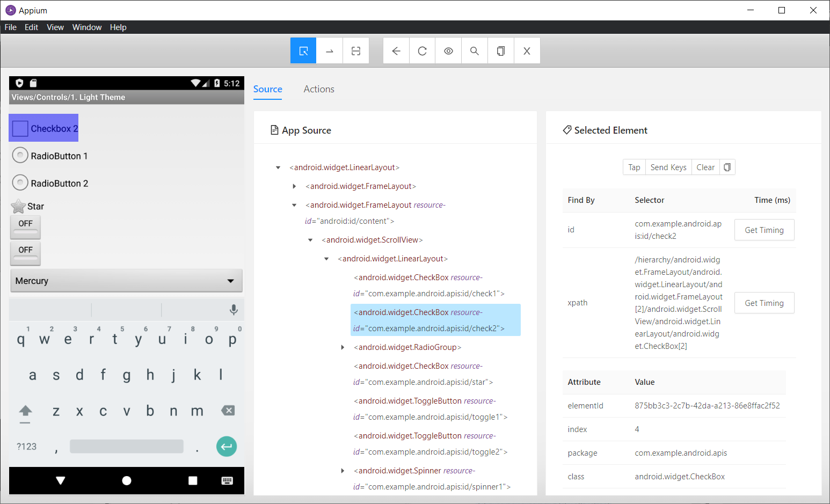Image resolution: width=830 pixels, height=504 pixels.
Task: Collapse the android.widget.ScrollView node
Action: (310, 240)
